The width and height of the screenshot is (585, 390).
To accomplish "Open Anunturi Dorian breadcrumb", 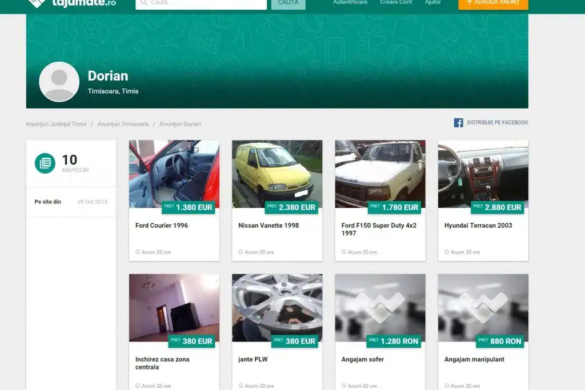I will [x=180, y=124].
